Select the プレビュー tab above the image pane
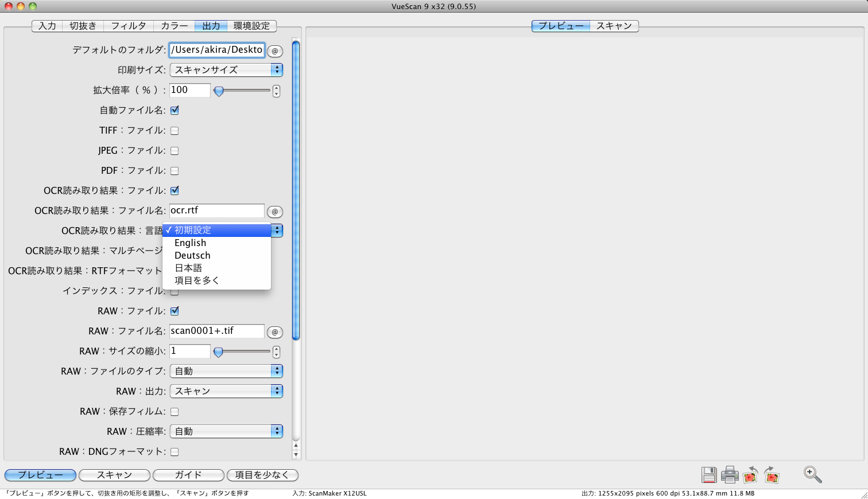The width and height of the screenshot is (868, 499). tap(561, 26)
